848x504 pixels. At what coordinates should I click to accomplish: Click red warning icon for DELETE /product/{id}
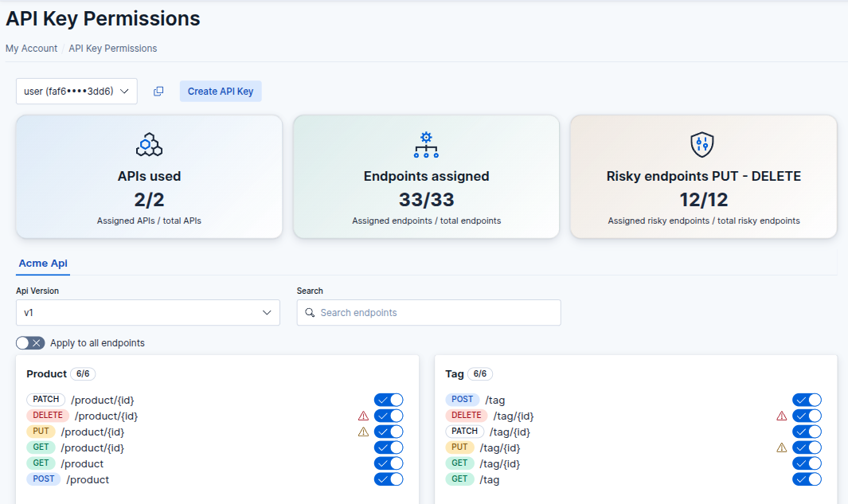click(363, 416)
